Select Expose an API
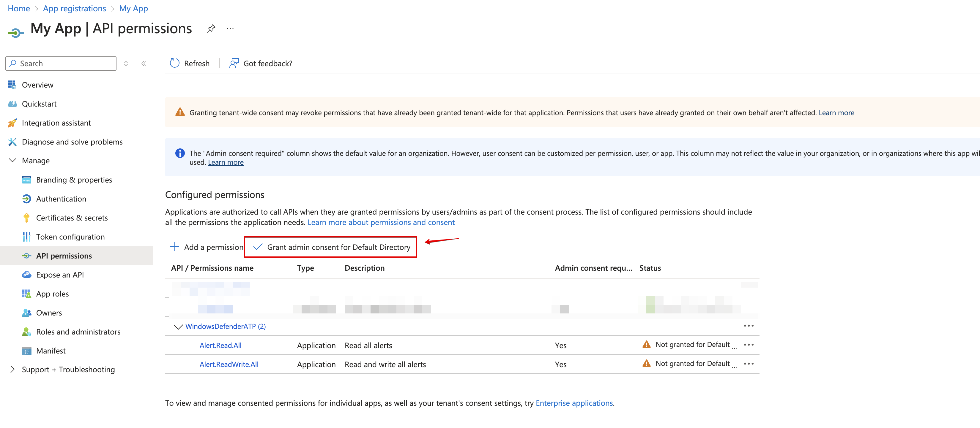Screen dimensions: 980x428 pos(60,275)
